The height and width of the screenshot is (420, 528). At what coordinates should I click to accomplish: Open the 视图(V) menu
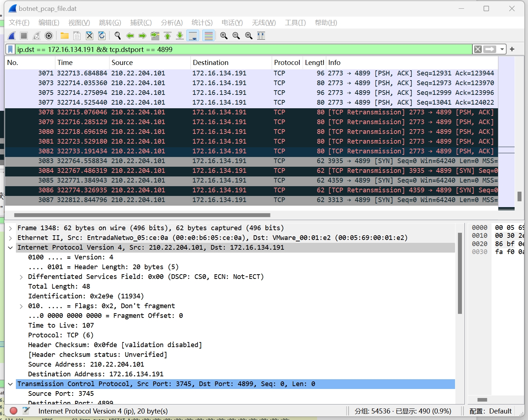(79, 23)
